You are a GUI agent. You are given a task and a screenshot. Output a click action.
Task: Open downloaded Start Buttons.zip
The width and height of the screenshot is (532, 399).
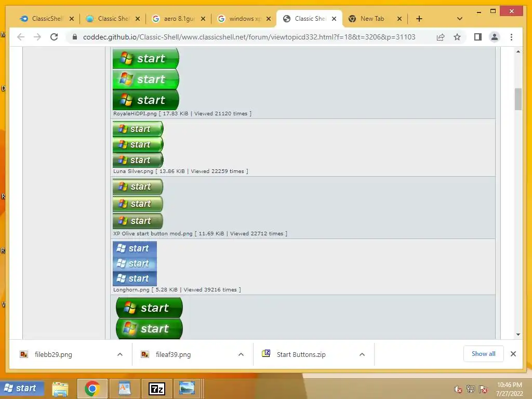301,354
